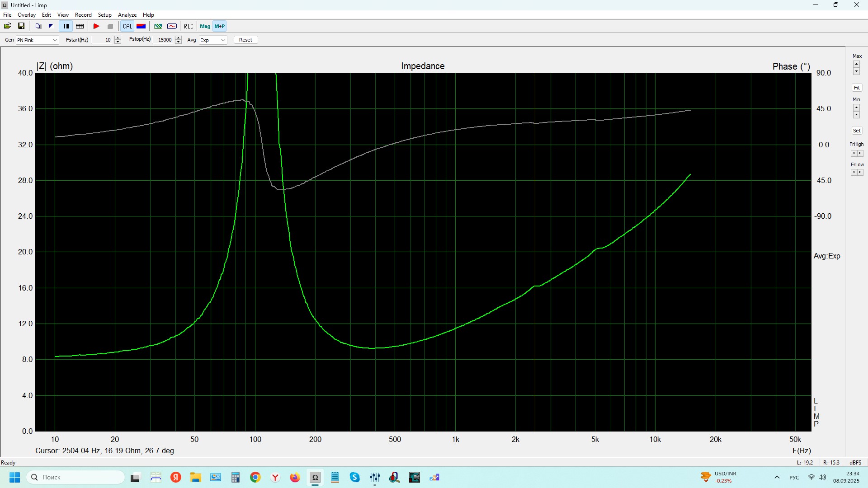Start recording with the red play arrow
The image size is (868, 488).
96,26
